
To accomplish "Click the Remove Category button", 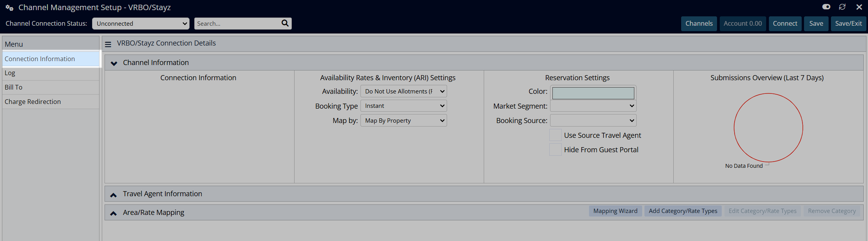I will point(832,211).
